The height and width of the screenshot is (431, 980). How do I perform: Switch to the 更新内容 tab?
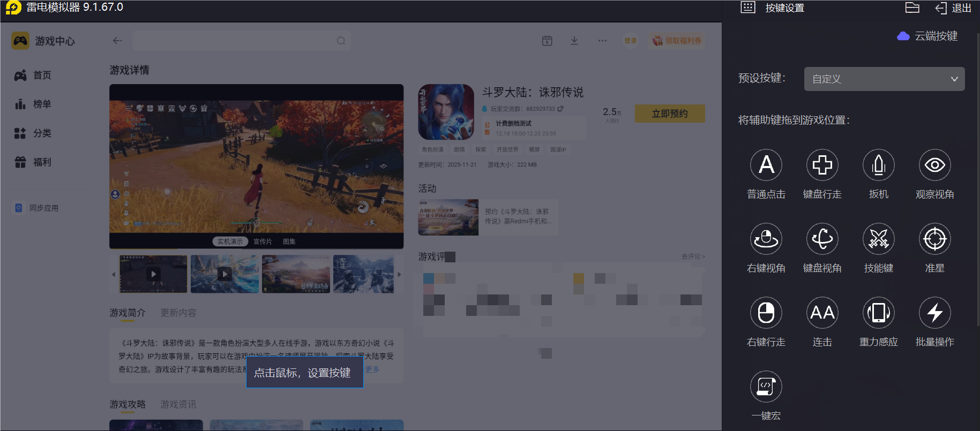coord(178,313)
